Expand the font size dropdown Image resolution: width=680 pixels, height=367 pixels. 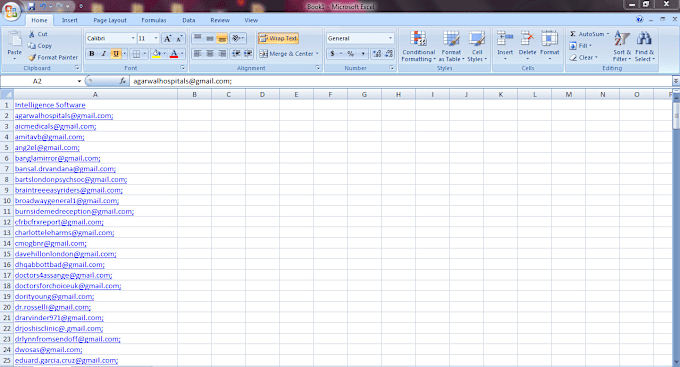coord(156,39)
